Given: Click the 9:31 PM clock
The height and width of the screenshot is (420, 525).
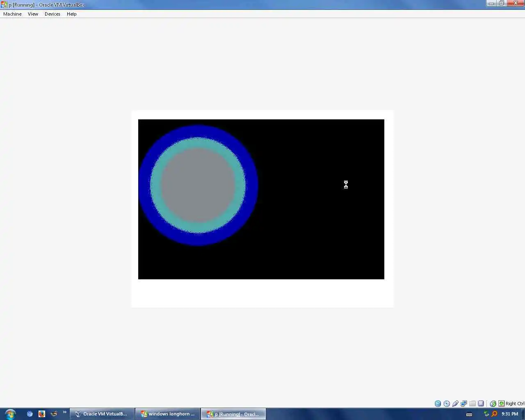Looking at the screenshot, I should click(510, 414).
